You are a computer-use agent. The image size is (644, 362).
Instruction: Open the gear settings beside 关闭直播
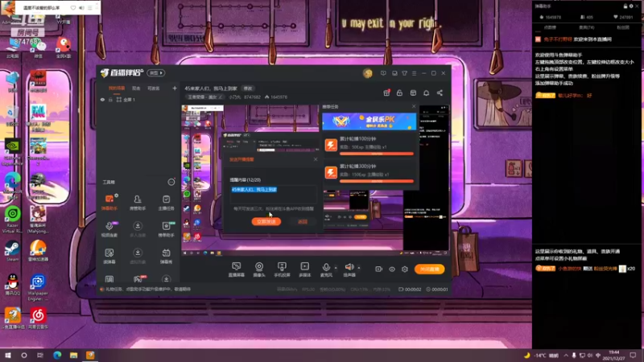pos(405,269)
